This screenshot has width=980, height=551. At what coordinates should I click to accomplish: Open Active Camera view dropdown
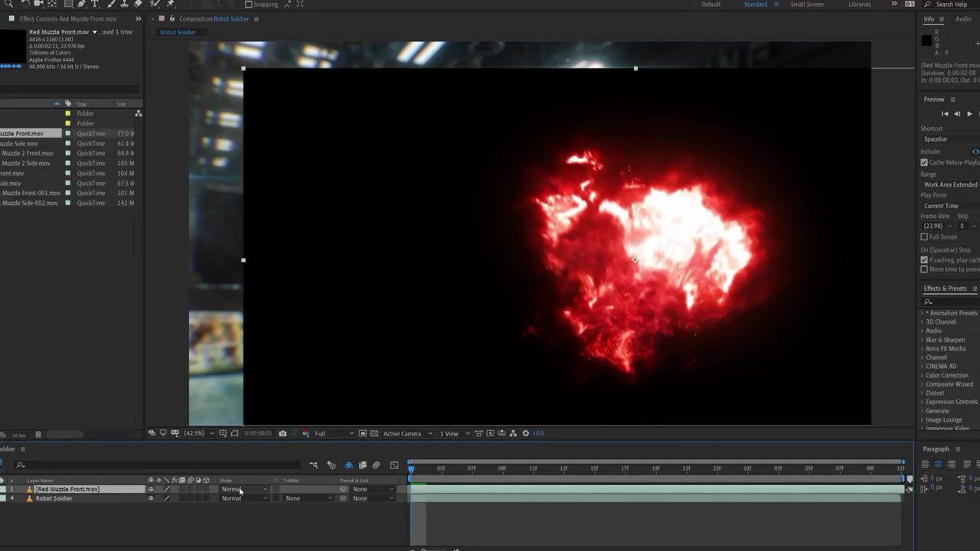[x=407, y=433]
